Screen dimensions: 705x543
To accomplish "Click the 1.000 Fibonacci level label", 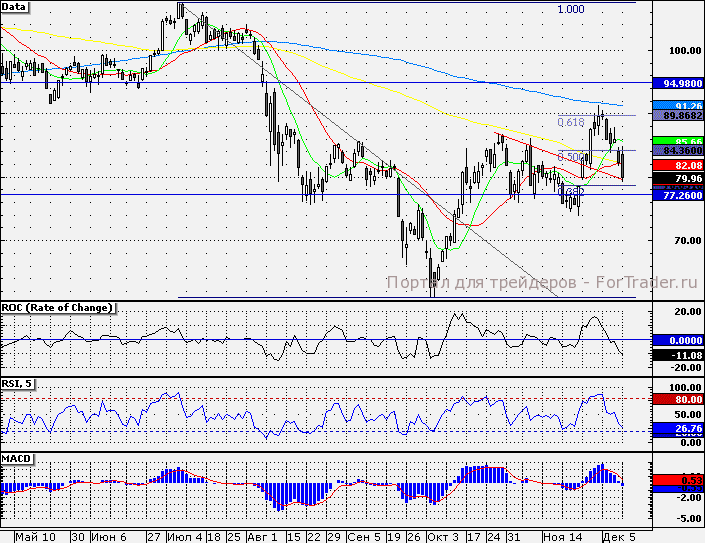I will [571, 9].
